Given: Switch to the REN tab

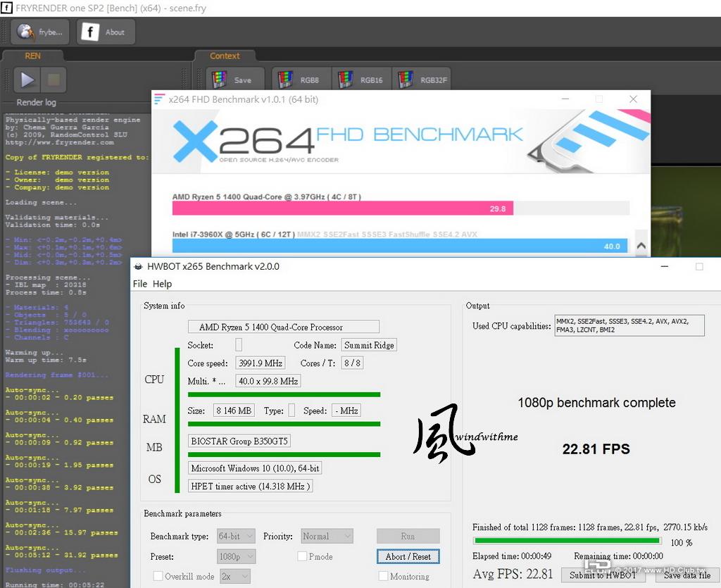Looking at the screenshot, I should point(32,56).
